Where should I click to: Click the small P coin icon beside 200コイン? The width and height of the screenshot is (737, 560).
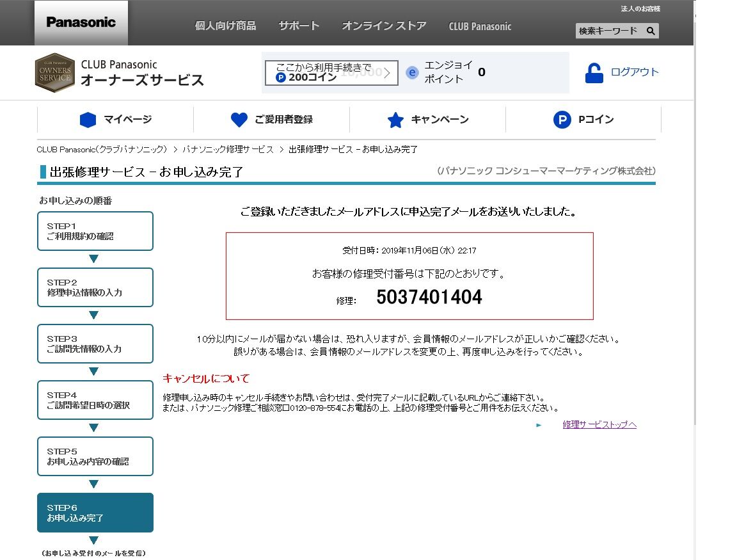tap(281, 77)
